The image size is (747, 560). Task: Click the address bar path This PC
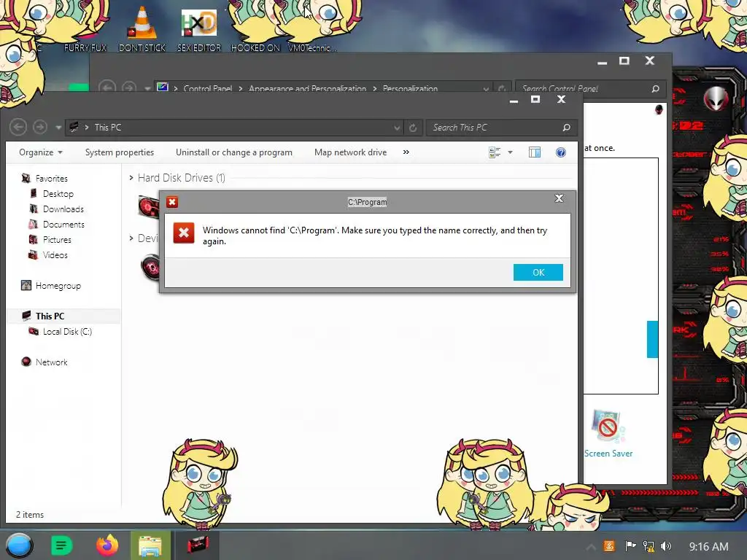click(x=108, y=128)
